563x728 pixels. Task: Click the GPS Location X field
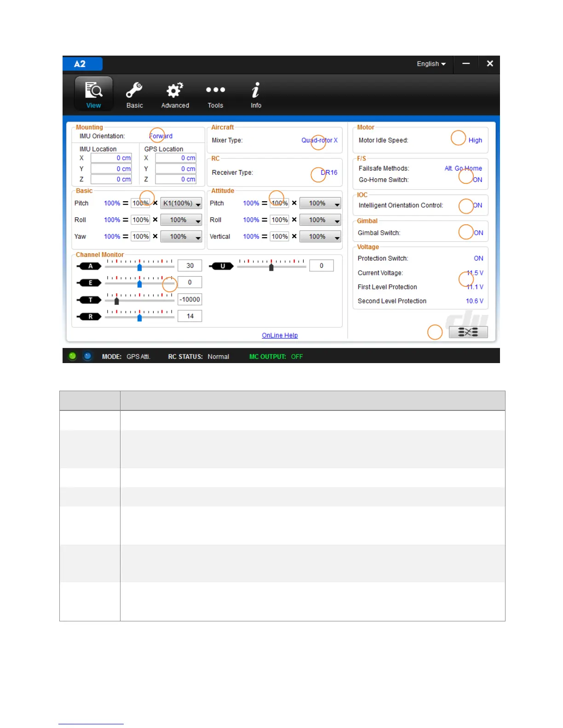pyautogui.click(x=176, y=158)
